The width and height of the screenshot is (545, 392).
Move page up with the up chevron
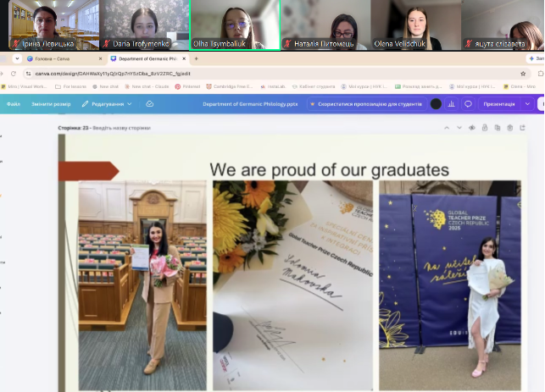447,128
